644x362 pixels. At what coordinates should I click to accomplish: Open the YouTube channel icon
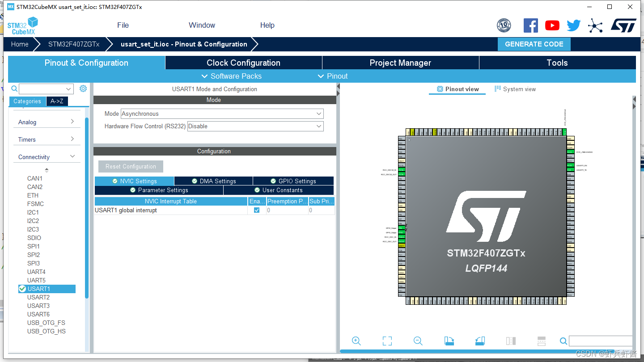[552, 25]
